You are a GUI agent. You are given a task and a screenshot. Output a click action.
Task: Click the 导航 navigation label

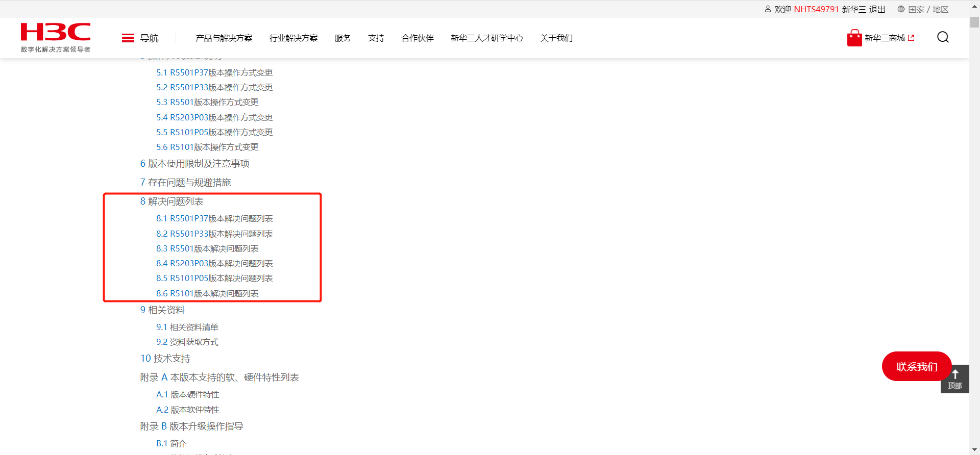(x=150, y=38)
